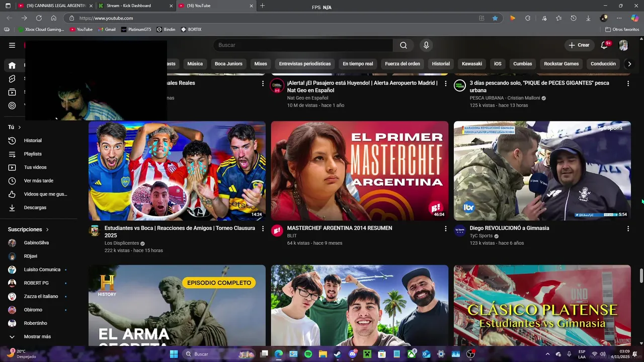
Task: Open Windows Start menu
Action: [x=174, y=354]
